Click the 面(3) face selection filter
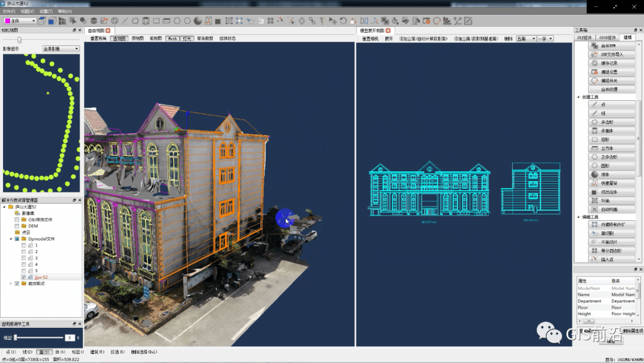 coord(44,352)
